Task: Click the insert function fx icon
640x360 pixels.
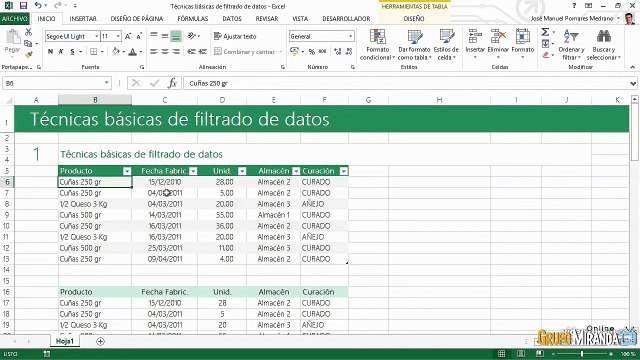Action: (x=172, y=83)
